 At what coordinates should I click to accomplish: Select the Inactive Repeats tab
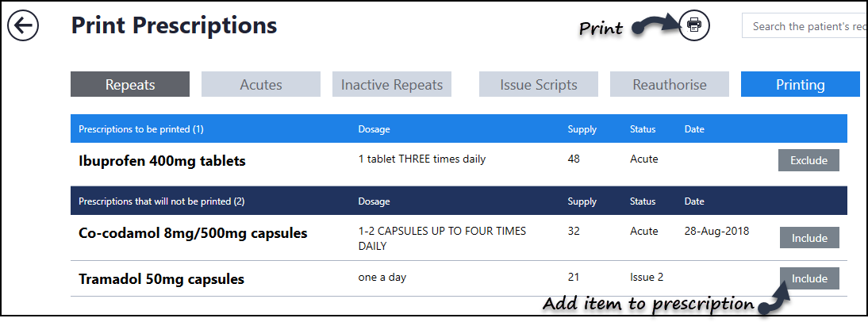tap(392, 85)
